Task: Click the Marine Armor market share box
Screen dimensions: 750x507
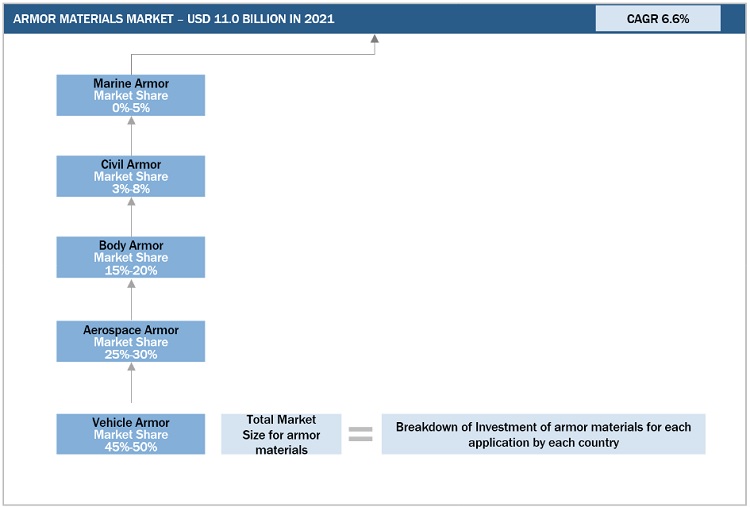Action: coord(130,95)
